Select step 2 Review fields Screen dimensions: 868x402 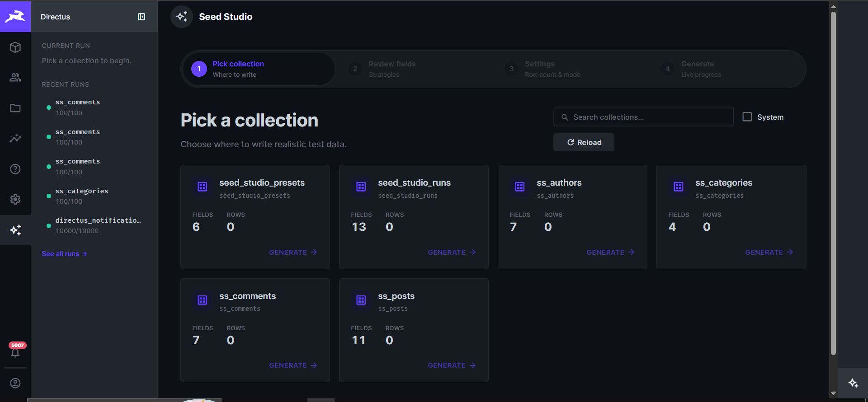click(382, 69)
